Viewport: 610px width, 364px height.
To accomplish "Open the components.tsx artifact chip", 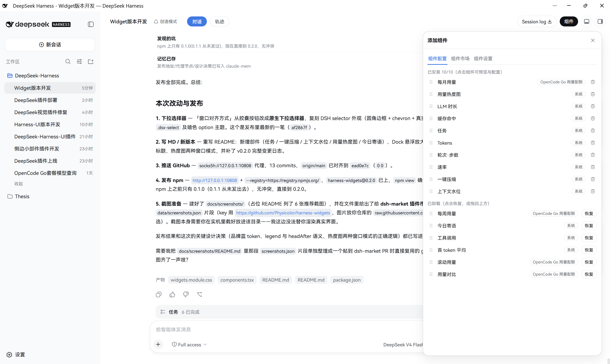I will pos(237,280).
